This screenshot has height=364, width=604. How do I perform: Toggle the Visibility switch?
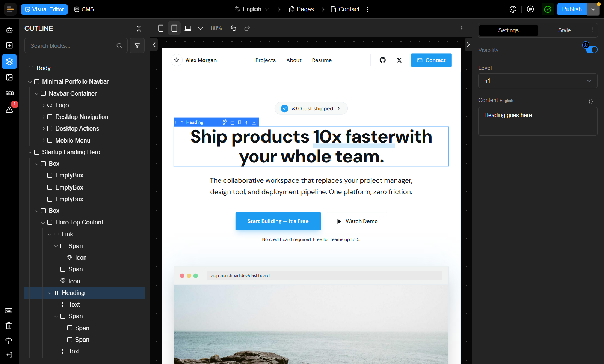592,50
